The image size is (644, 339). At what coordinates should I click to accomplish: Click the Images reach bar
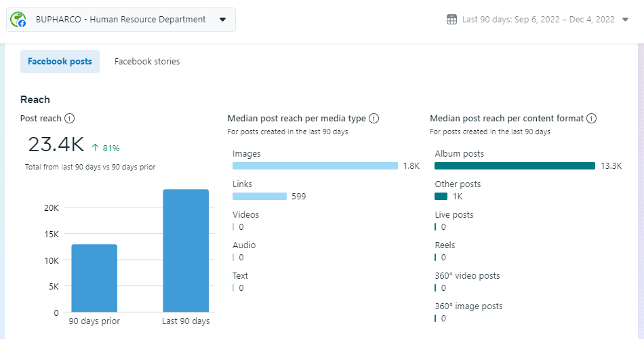tap(315, 166)
